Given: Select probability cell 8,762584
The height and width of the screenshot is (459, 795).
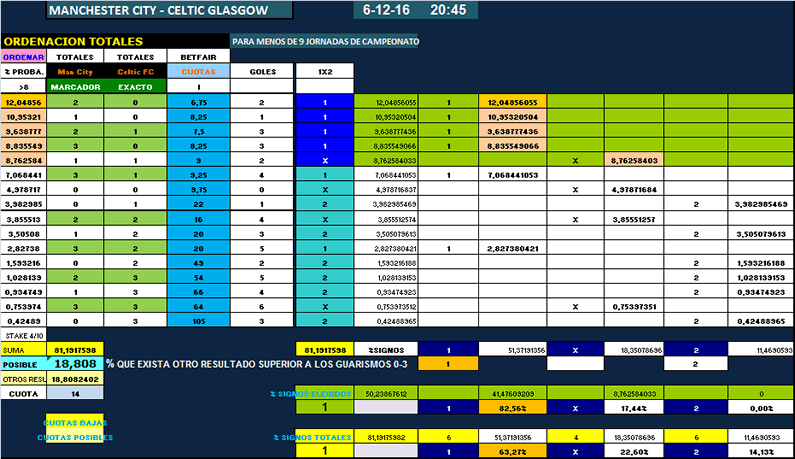Looking at the screenshot, I should pos(23,160).
